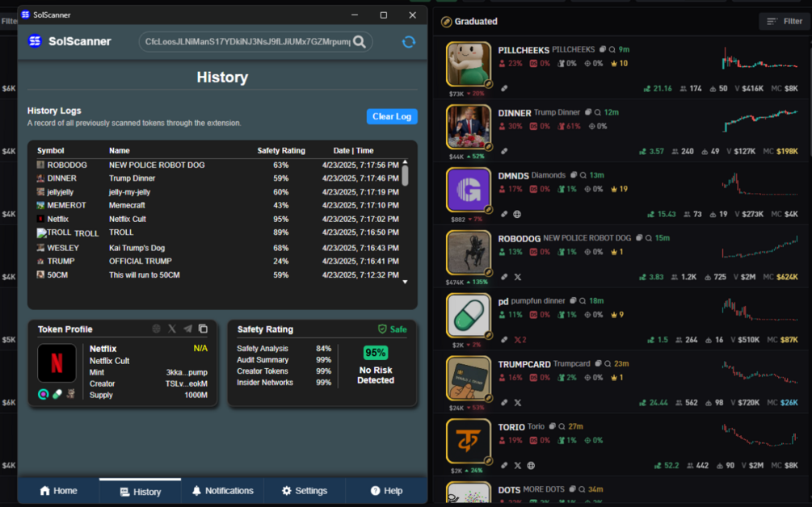812x507 pixels.
Task: Open the Filter dropdown in the Graduated panel
Action: coord(785,21)
